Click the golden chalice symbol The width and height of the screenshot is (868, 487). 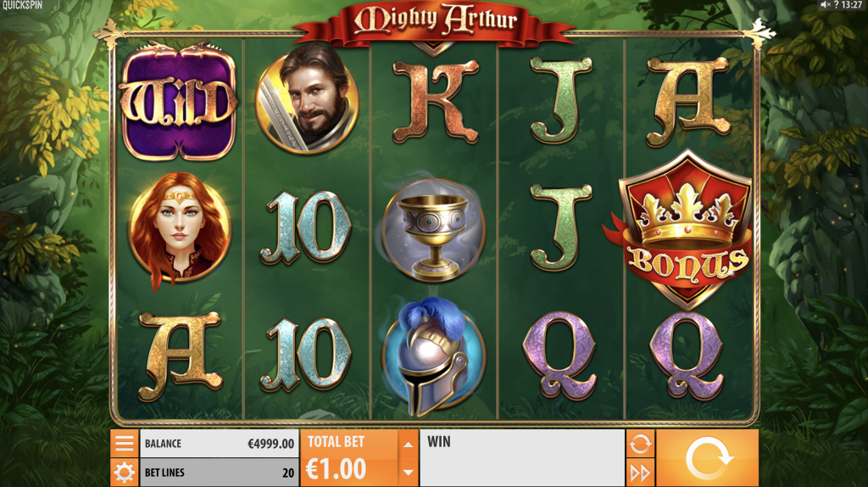[x=434, y=229]
